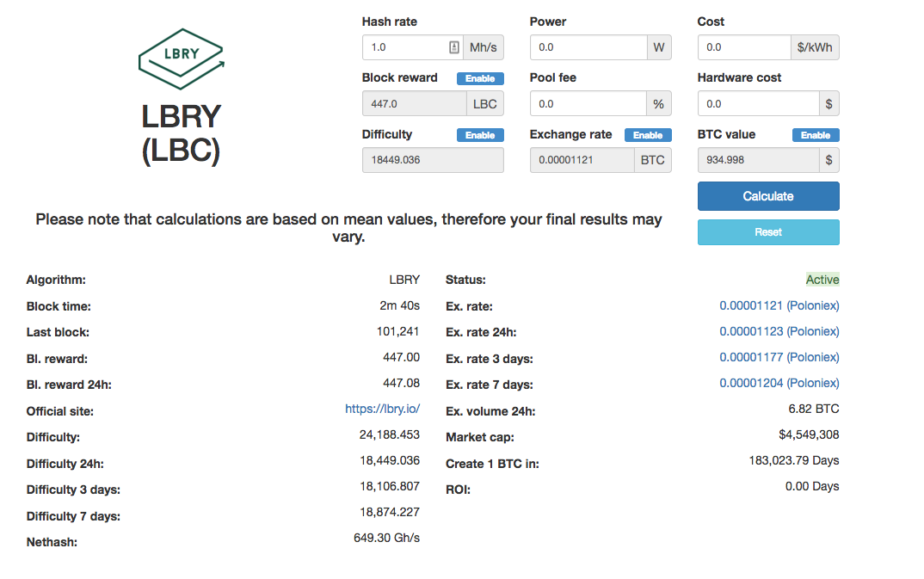Click the mean values disclaimer note
Screen dimensions: 924x579
348,228
